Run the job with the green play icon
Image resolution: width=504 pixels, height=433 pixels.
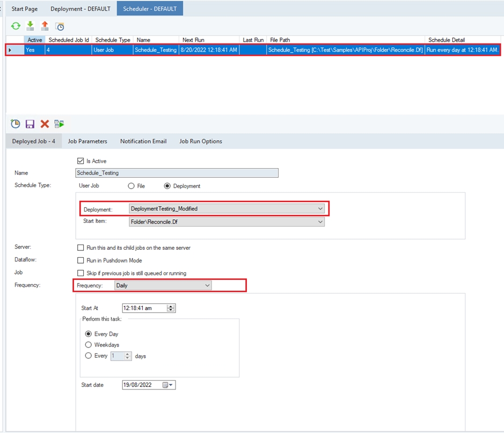59,124
